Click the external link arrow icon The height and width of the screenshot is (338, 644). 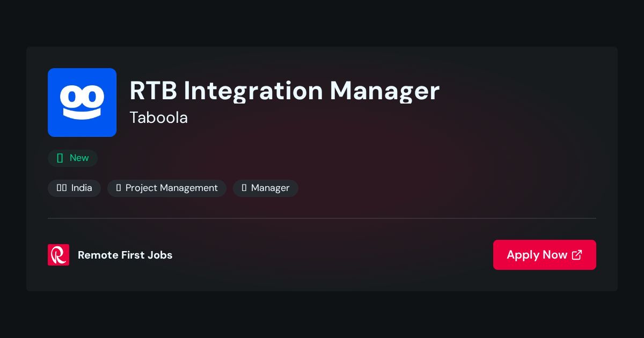[577, 255]
